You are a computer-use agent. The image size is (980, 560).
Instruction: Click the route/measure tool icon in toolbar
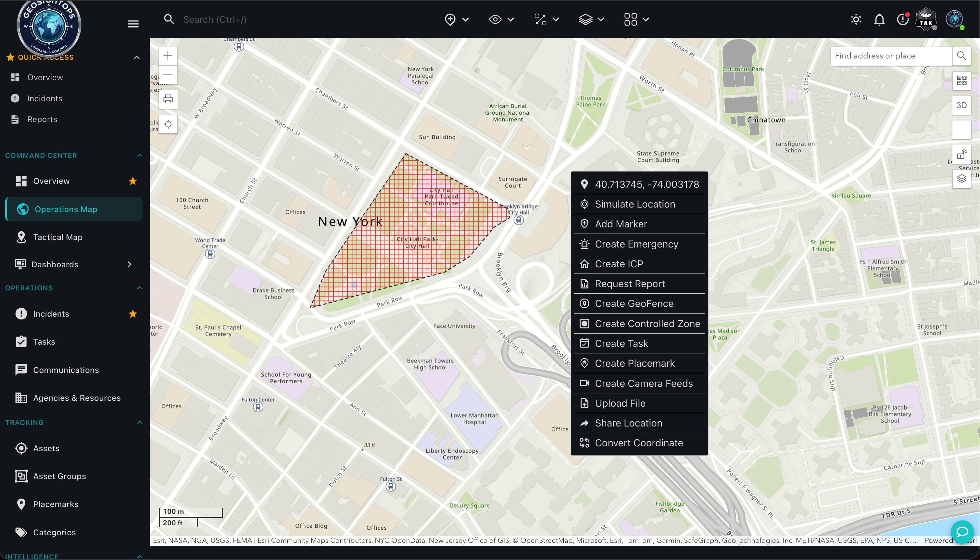[540, 19]
